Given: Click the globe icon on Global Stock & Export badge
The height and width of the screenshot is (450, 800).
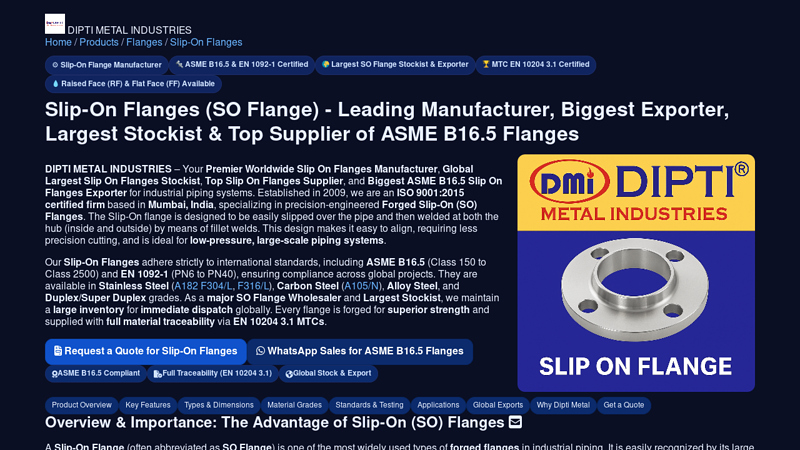Looking at the screenshot, I should (x=289, y=374).
